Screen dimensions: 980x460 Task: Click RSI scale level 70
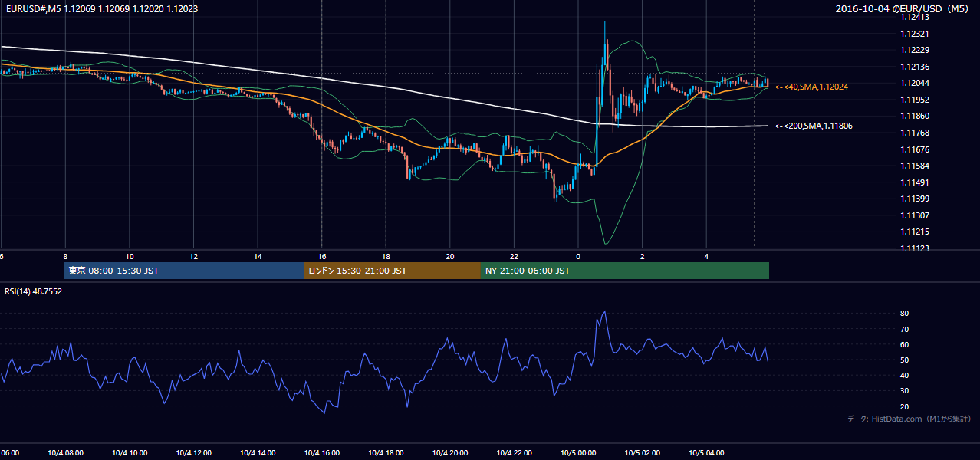pos(905,329)
